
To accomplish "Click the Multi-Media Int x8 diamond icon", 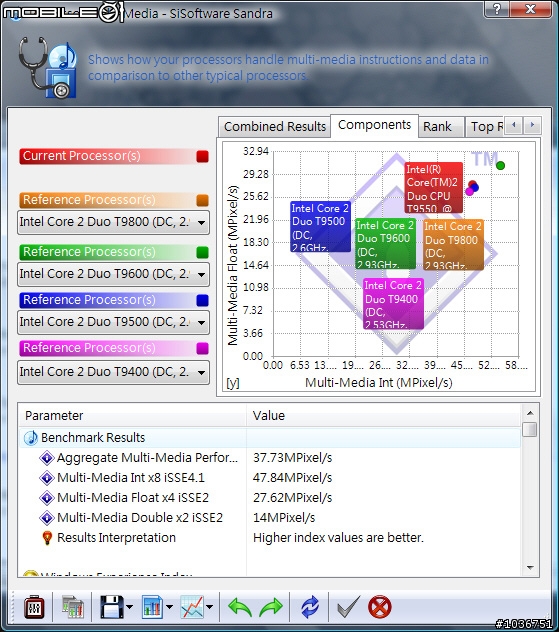I will [47, 478].
